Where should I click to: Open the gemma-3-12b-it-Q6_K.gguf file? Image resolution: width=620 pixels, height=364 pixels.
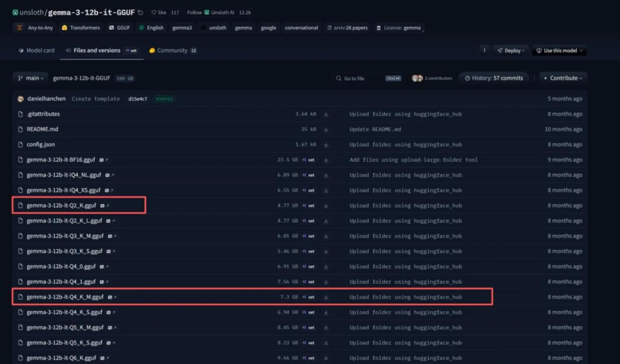pyautogui.click(x=62, y=358)
